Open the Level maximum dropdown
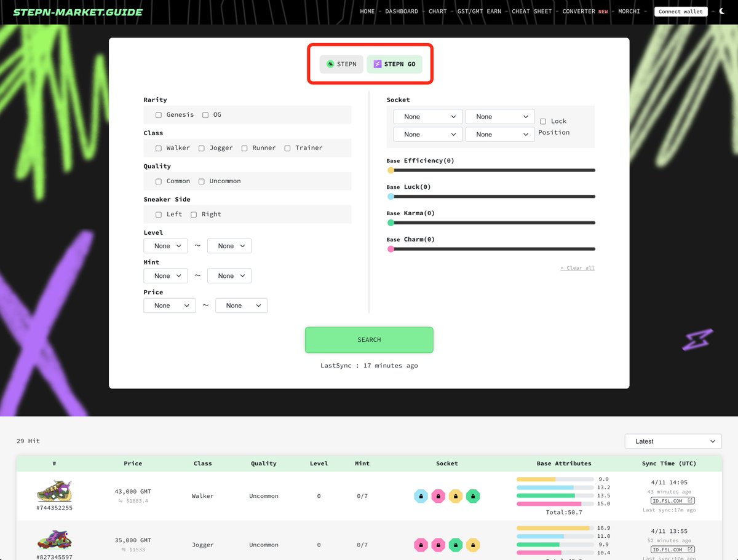The image size is (738, 560). 229,246
